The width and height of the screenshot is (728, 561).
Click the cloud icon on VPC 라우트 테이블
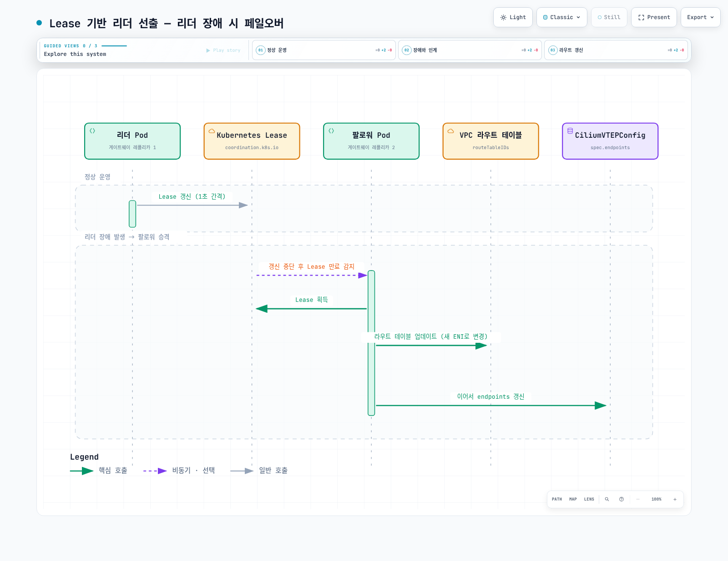450,131
